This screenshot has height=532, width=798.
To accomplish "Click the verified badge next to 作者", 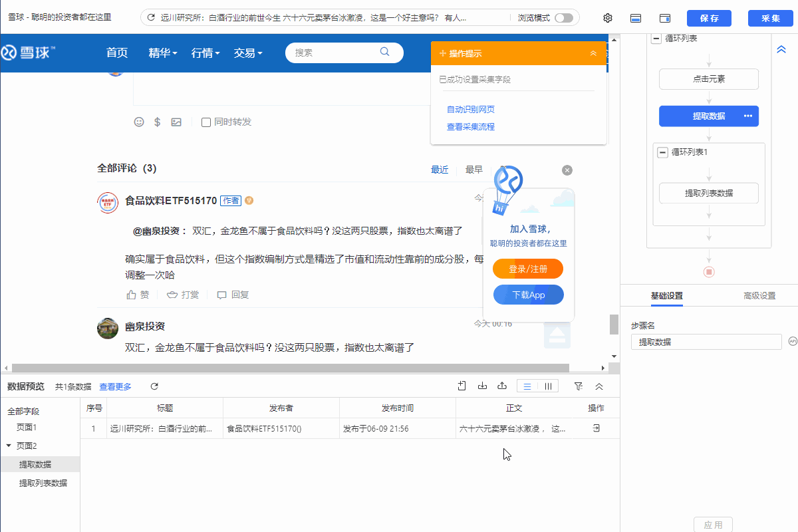I will click(x=249, y=200).
